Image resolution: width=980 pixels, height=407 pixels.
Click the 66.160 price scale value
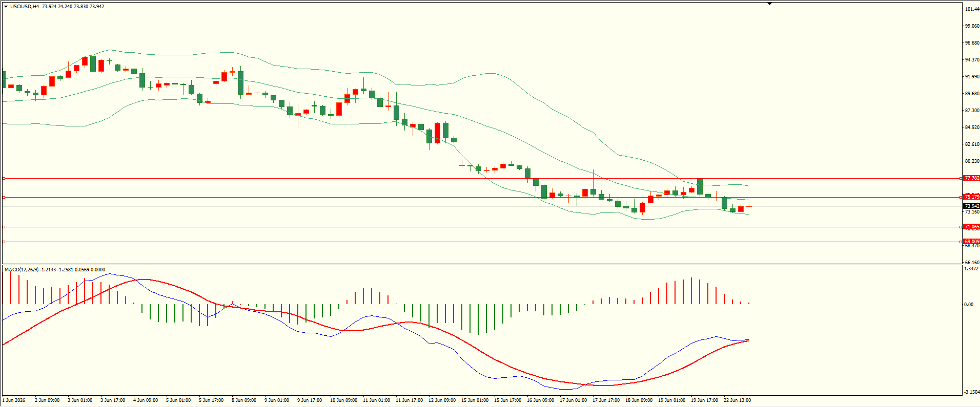972,263
